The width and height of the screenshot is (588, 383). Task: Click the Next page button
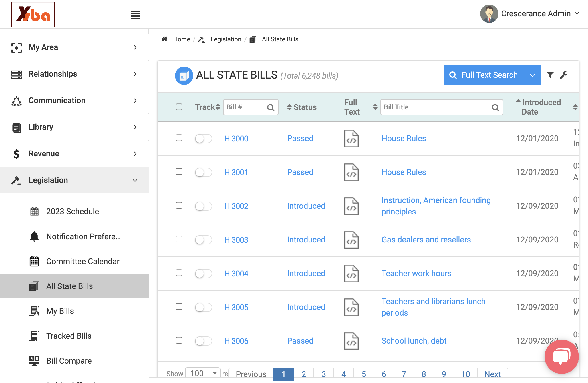pos(492,374)
